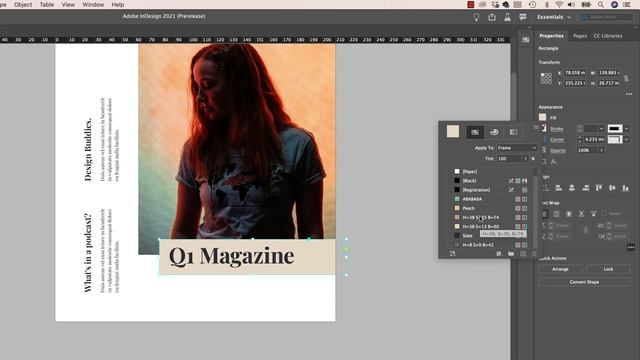Image resolution: width=640 pixels, height=360 pixels.
Task: Select the [Registration] swatch
Action: pos(490,190)
